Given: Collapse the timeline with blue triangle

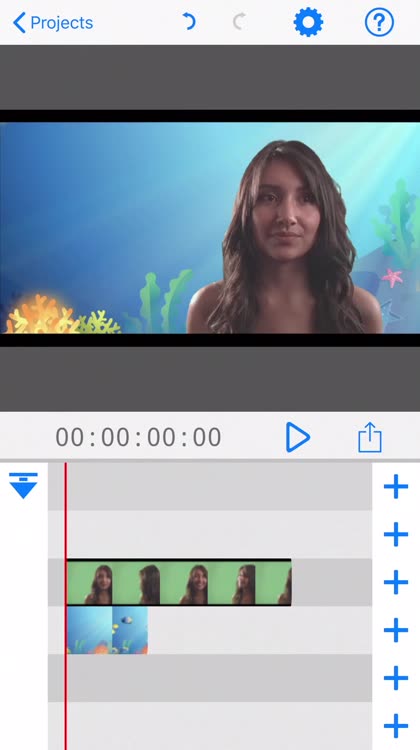Looking at the screenshot, I should tap(23, 485).
